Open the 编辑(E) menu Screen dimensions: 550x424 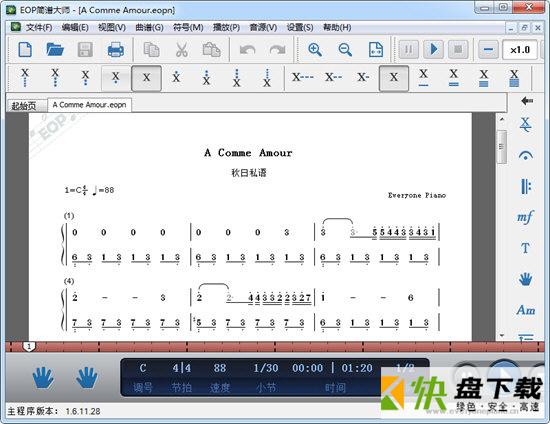75,27
